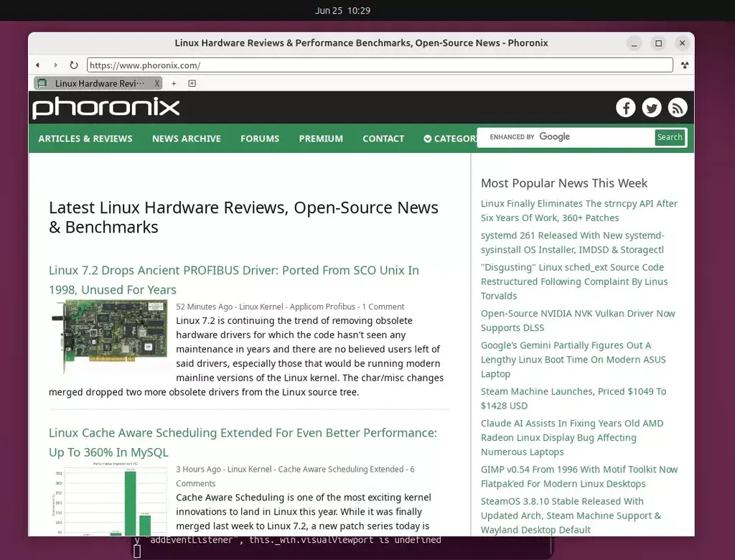735x560 pixels.
Task: Reload the Phoronix page
Action: [74, 65]
